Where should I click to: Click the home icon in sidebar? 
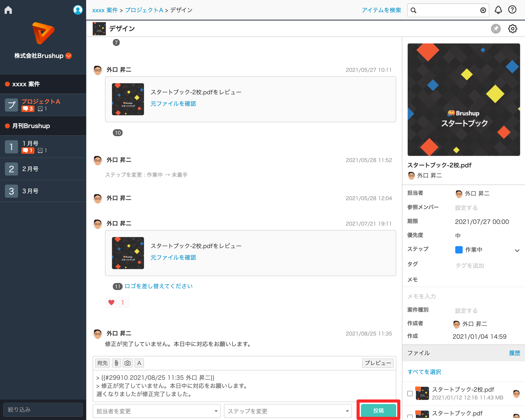(x=8, y=10)
